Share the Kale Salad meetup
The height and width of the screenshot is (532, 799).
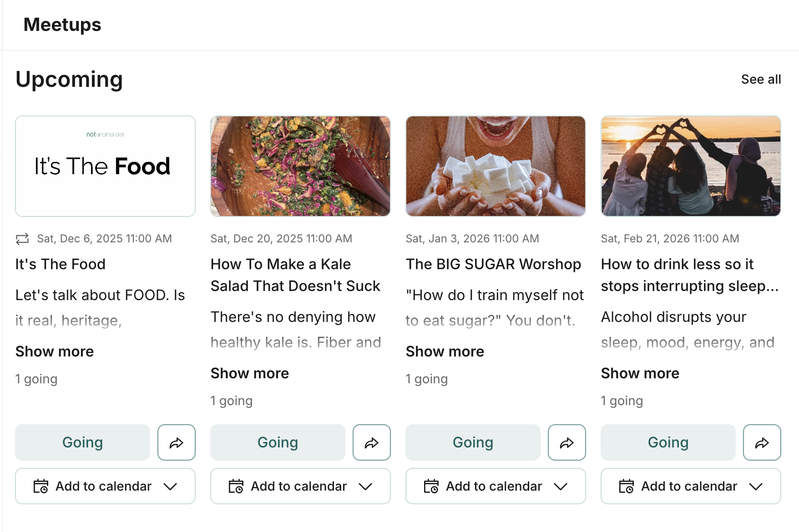372,442
